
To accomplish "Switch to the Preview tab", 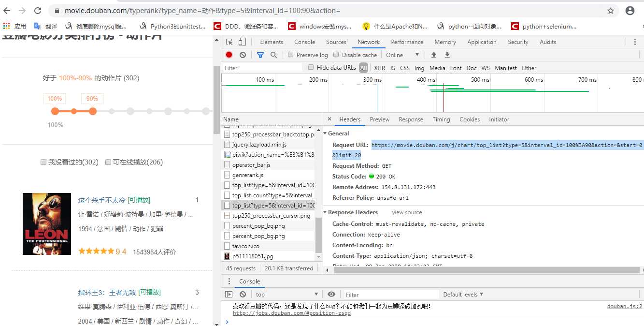I will (x=380, y=119).
